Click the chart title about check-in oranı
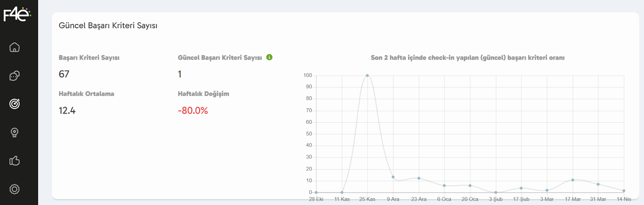Image resolution: width=644 pixels, height=205 pixels. [x=467, y=58]
